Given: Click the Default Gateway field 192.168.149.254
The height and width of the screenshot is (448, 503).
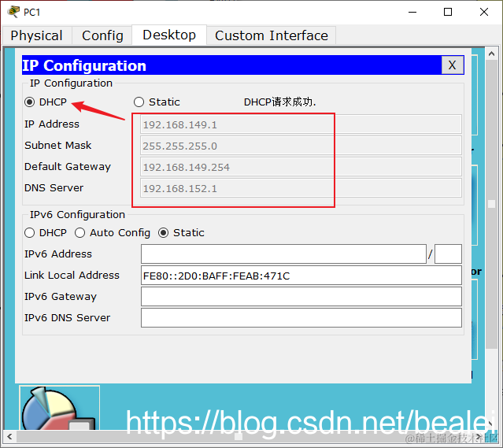Looking at the screenshot, I should click(301, 167).
